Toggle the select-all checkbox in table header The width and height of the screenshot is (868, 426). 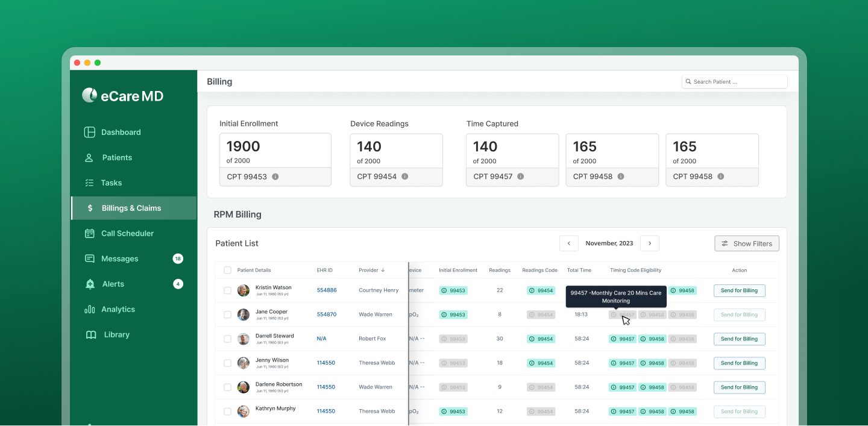coord(227,271)
